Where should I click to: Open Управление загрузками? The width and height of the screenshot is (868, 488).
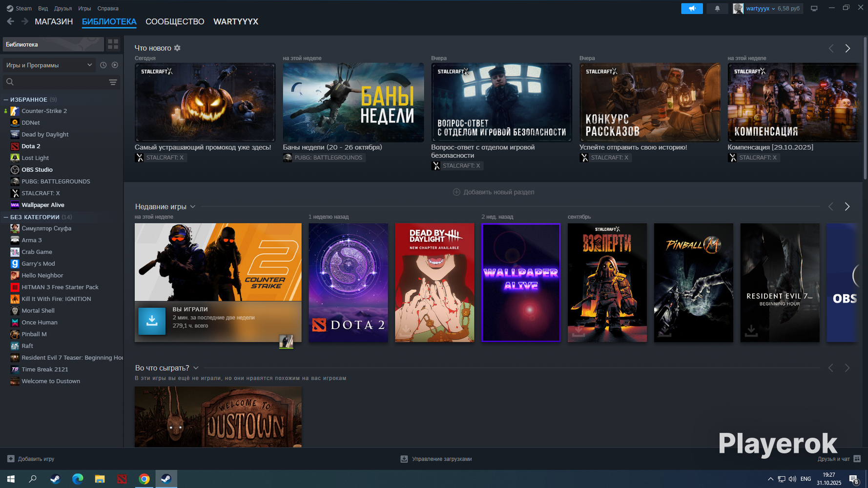pos(442,459)
